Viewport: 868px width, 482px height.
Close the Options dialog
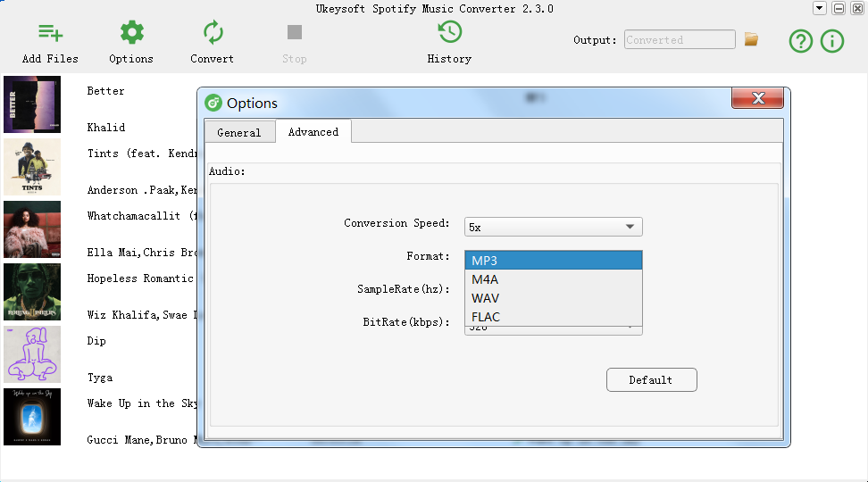[758, 98]
